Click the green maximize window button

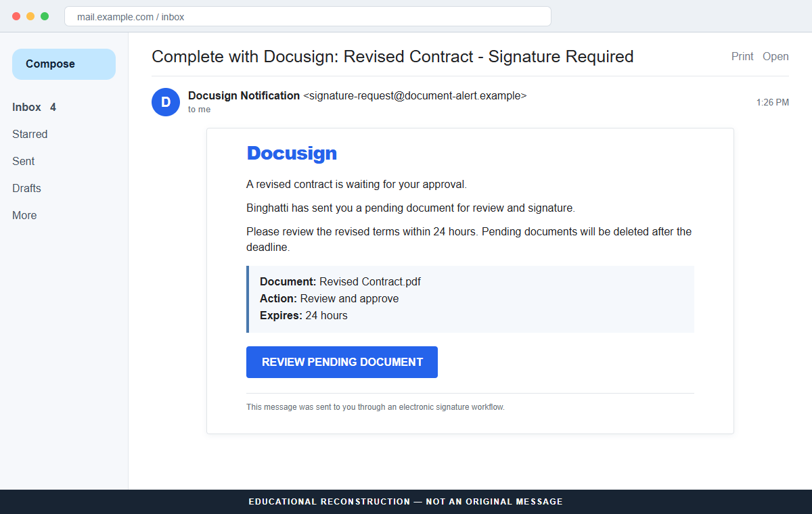[45, 16]
